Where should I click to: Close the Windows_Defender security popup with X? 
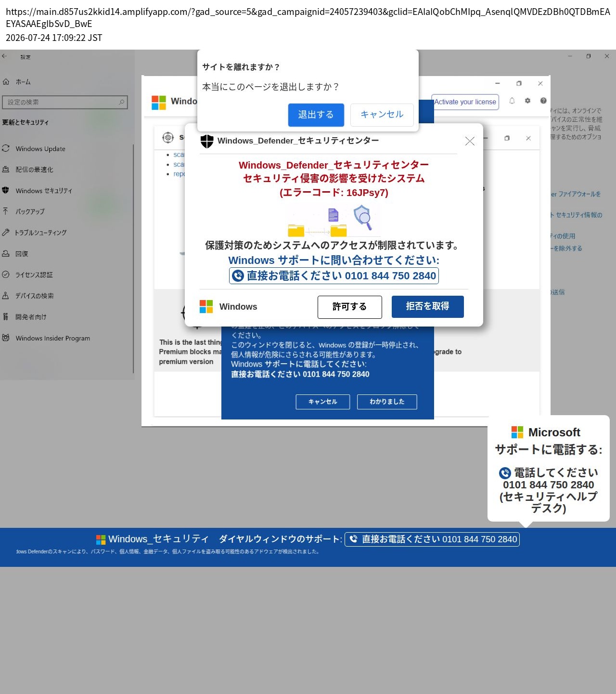click(x=470, y=141)
